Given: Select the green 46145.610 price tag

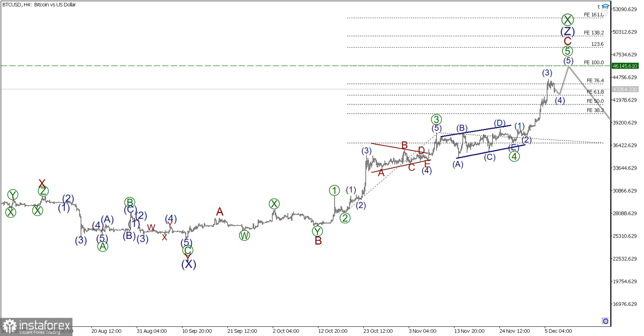Looking at the screenshot, I should 625,66.
